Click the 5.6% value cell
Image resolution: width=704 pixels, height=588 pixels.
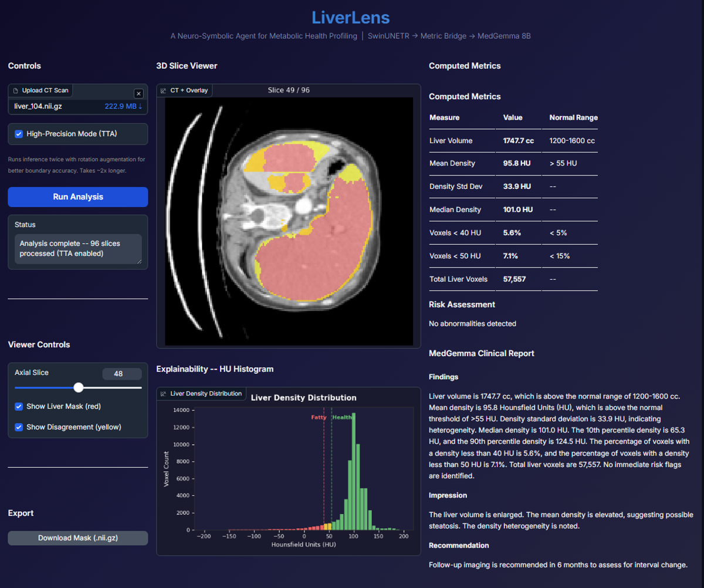[x=512, y=233]
